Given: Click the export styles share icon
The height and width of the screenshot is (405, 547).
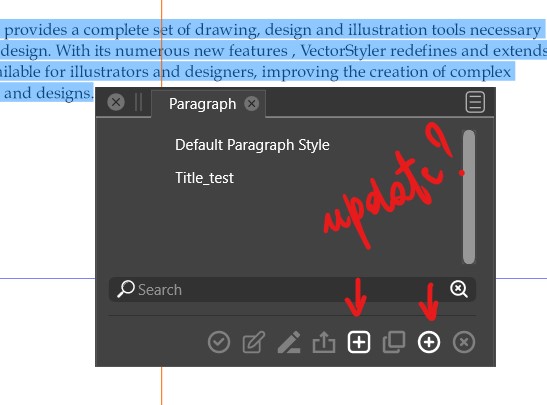Looking at the screenshot, I should pos(324,342).
